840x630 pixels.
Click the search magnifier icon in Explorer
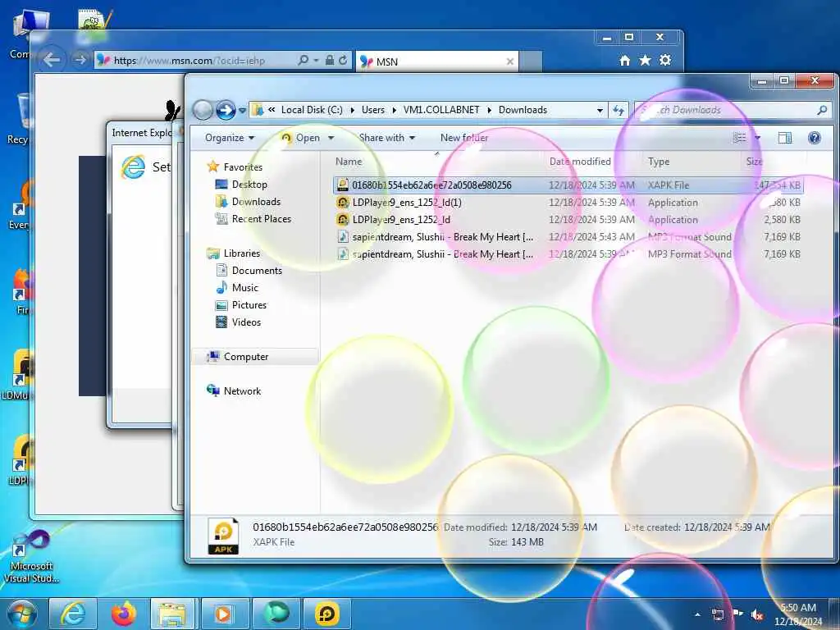(x=822, y=110)
